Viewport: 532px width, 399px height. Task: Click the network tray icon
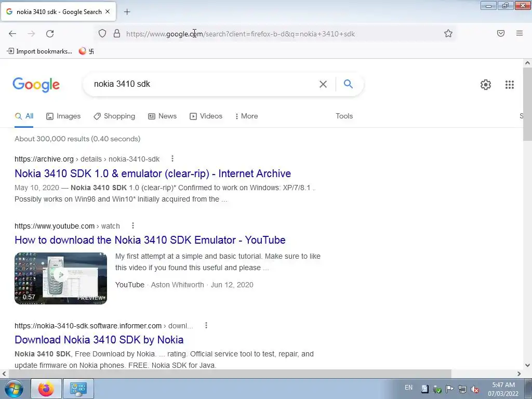pos(462,389)
